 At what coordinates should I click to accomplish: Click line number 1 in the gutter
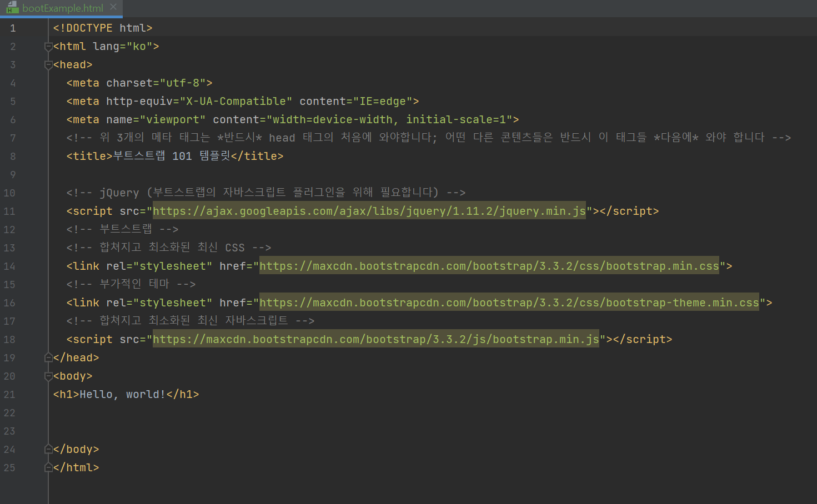[x=12, y=28]
